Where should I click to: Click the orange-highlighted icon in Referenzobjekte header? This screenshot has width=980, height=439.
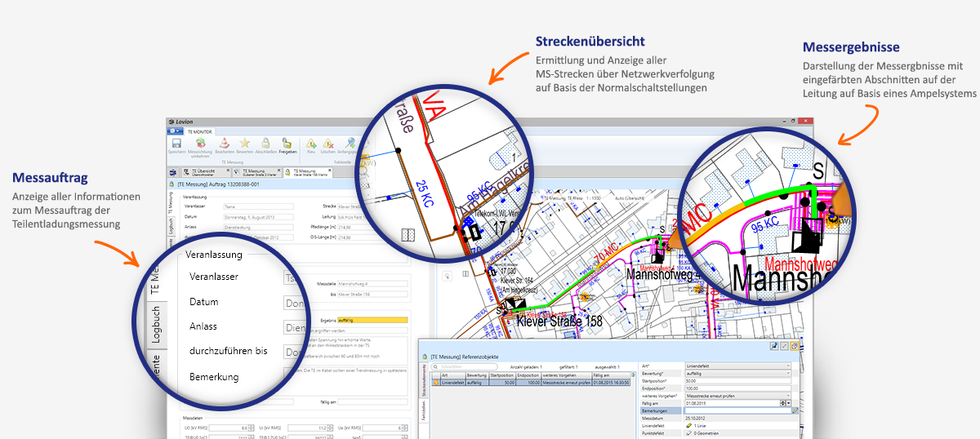(794, 346)
